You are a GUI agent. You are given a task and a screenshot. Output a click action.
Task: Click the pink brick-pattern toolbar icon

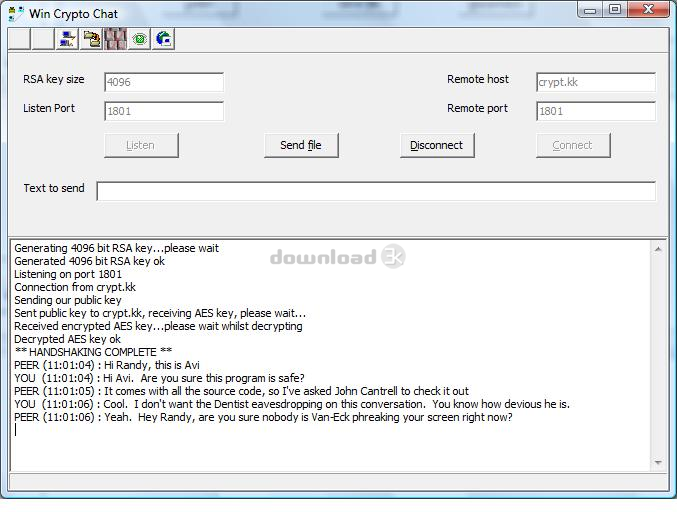115,39
